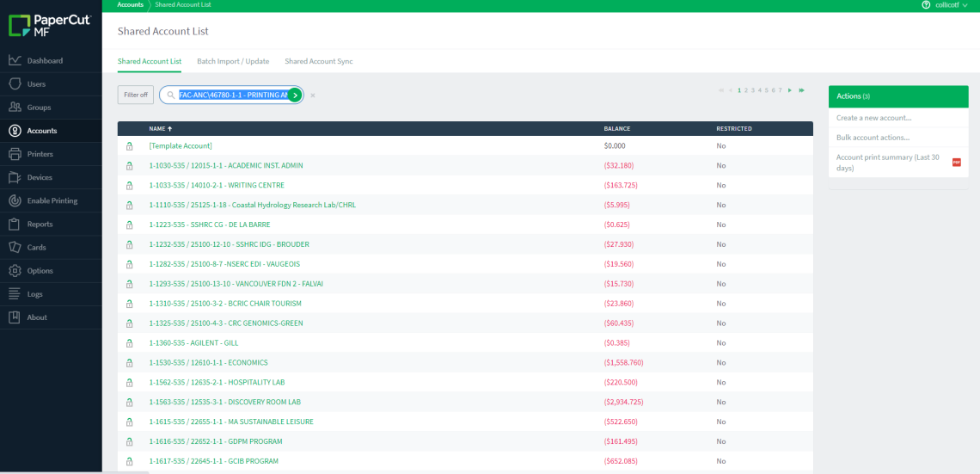Open the Dashboard sidebar icon
The width and height of the screenshot is (980, 474).
(15, 61)
